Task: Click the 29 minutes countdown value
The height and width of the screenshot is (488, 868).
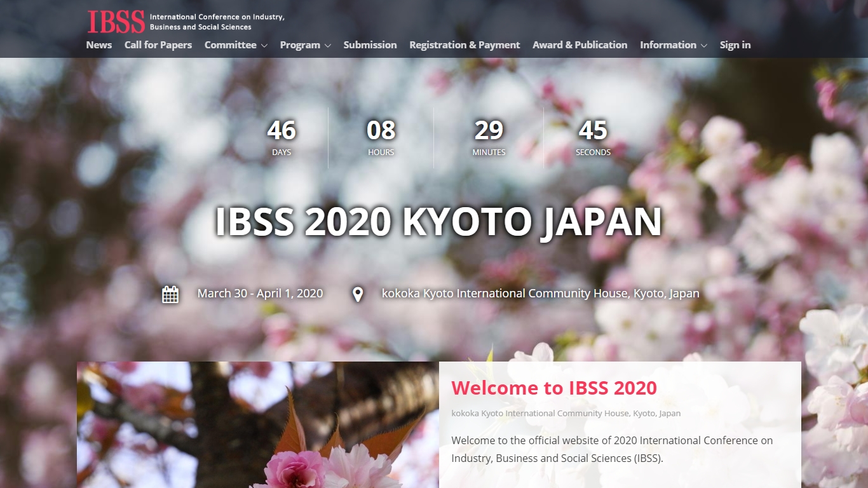Action: tap(489, 130)
